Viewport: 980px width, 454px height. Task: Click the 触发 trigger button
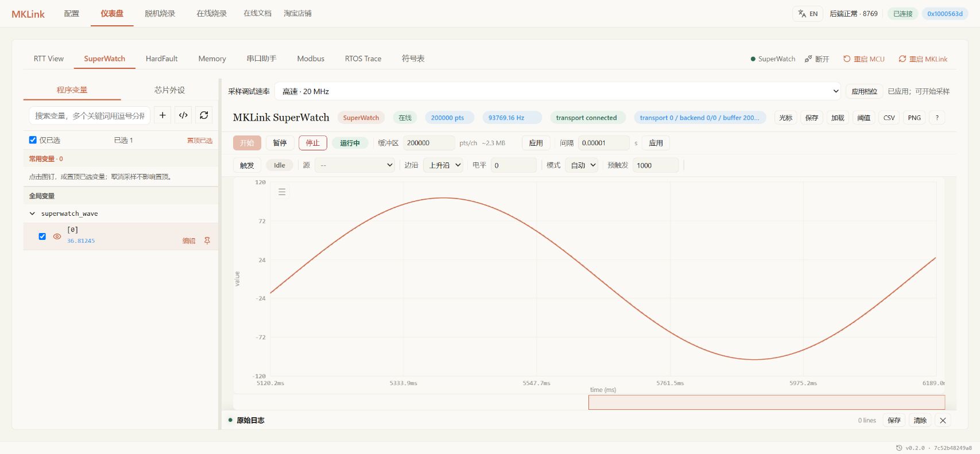click(247, 165)
